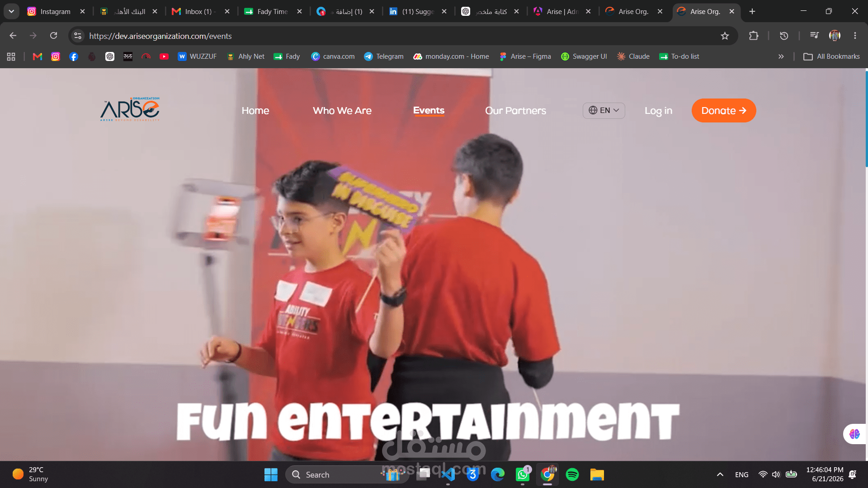Open the Chrome three-dot menu
The image size is (868, 488).
coord(855,36)
